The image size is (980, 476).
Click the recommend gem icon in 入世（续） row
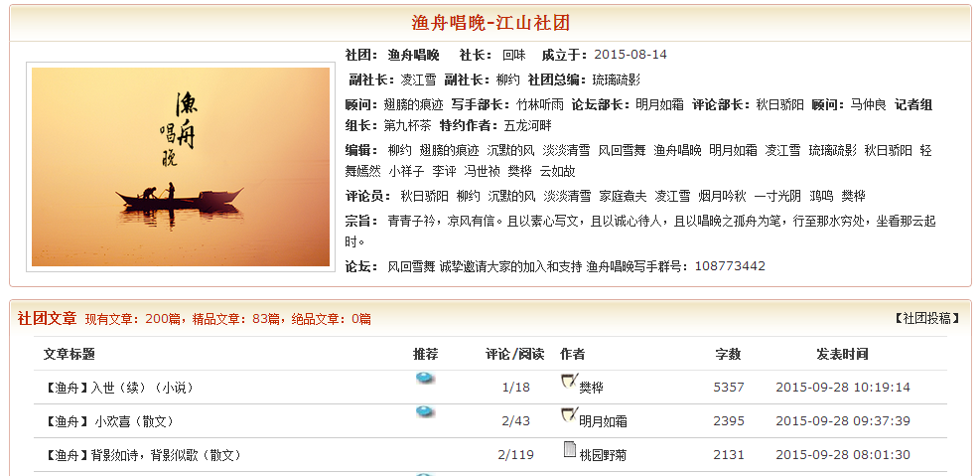[x=426, y=378]
